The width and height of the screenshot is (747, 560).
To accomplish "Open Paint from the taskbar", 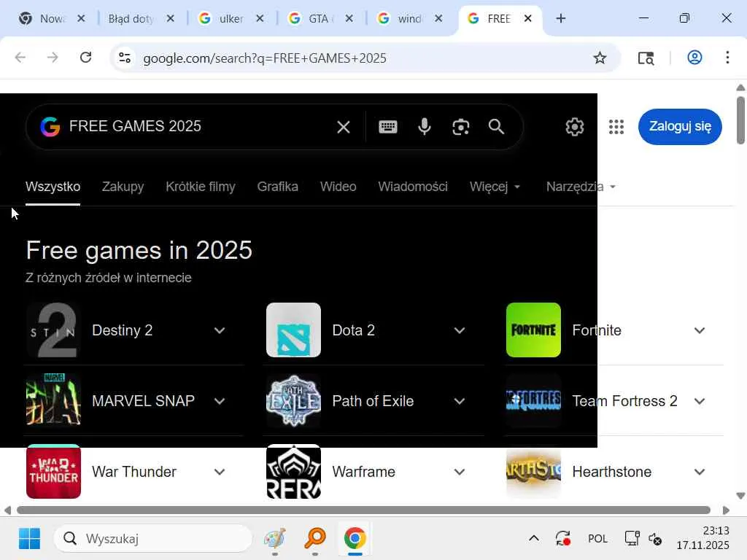I will pos(275,539).
